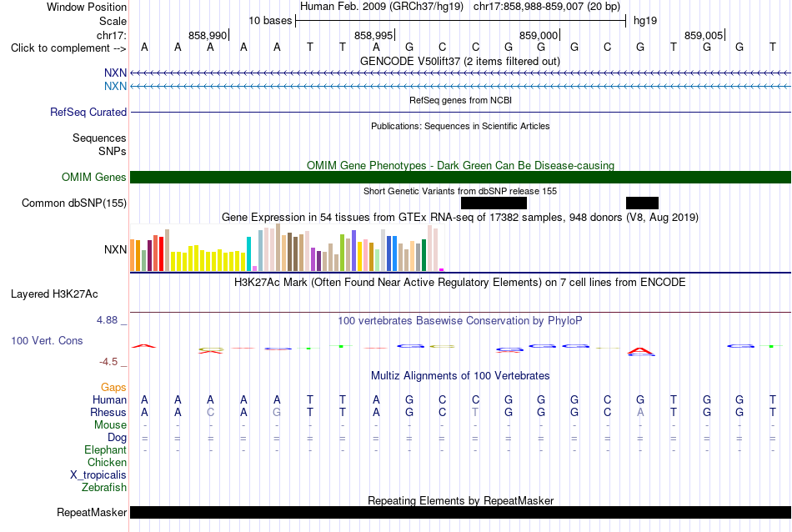Click the '858,995' ruler tick label
Viewport: 792px width, 532px height.
373,35
